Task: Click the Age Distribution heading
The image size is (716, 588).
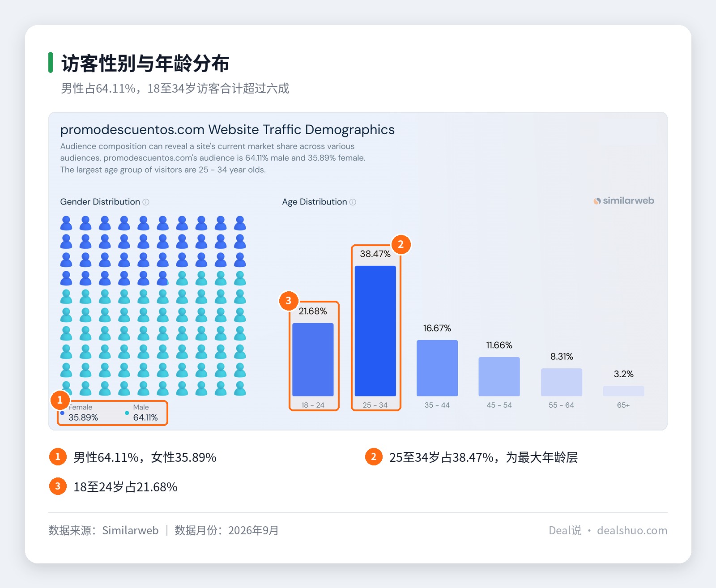Action: point(315,202)
